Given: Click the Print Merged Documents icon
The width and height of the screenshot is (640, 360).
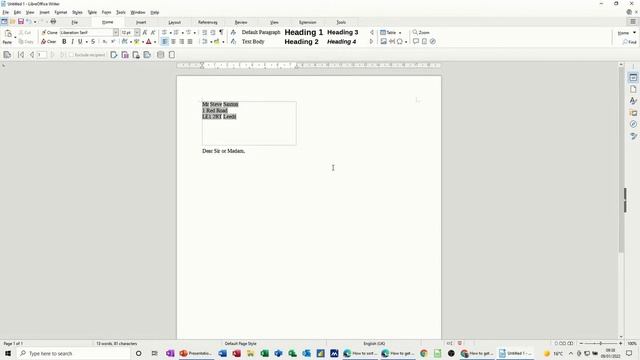Looking at the screenshot, I should [136, 55].
